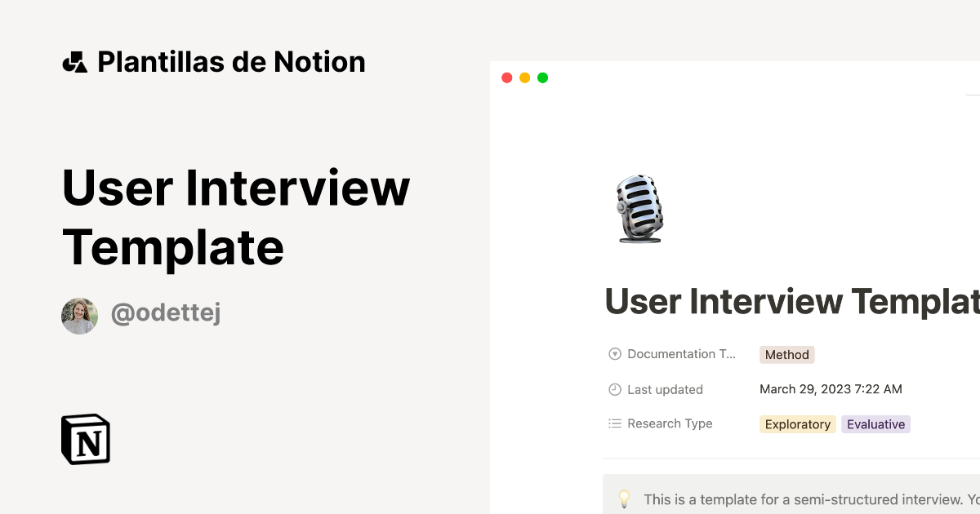Click the Research Type property label
This screenshot has width=980, height=514.
[670, 423]
